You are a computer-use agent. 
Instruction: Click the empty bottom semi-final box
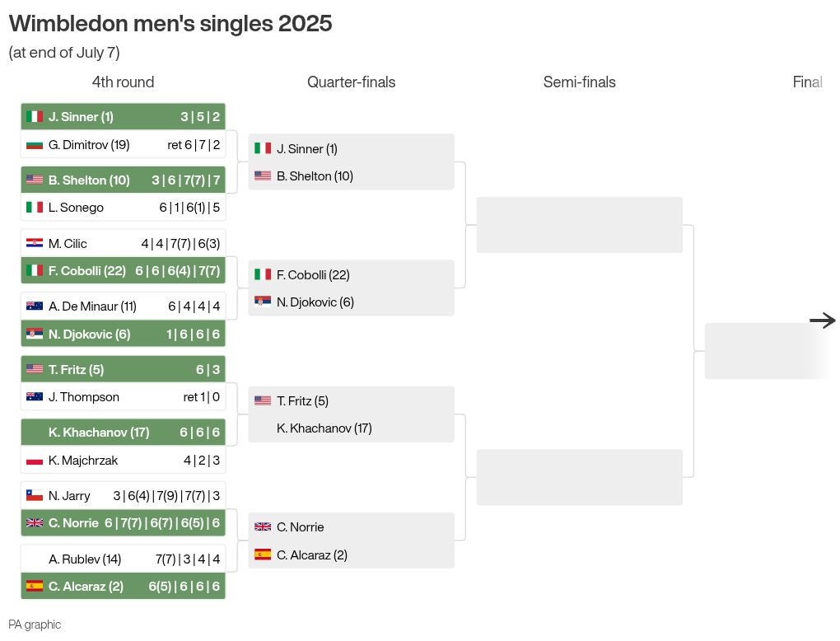[579, 477]
